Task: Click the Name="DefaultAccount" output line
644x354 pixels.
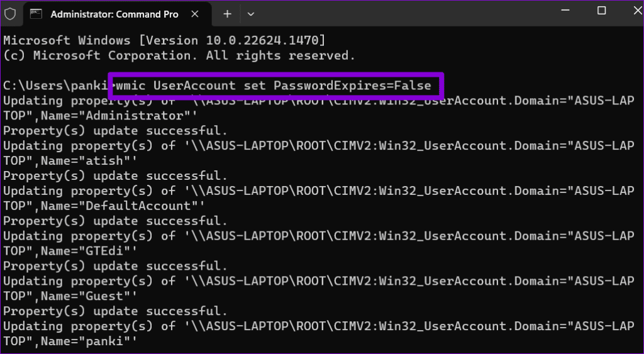Action: 104,206
